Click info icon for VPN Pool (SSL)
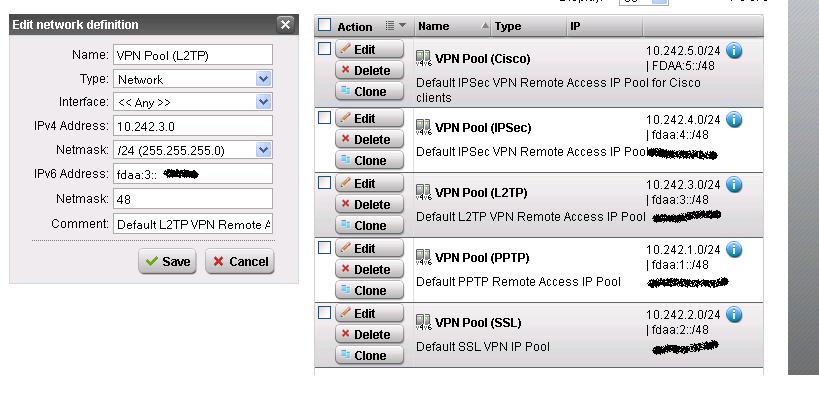The height and width of the screenshot is (400, 819). coord(735,315)
